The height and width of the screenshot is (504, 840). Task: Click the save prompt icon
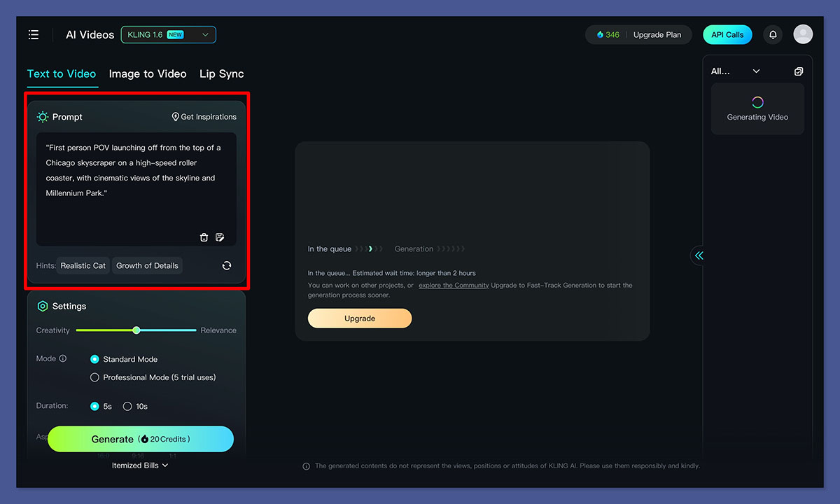[x=220, y=237]
